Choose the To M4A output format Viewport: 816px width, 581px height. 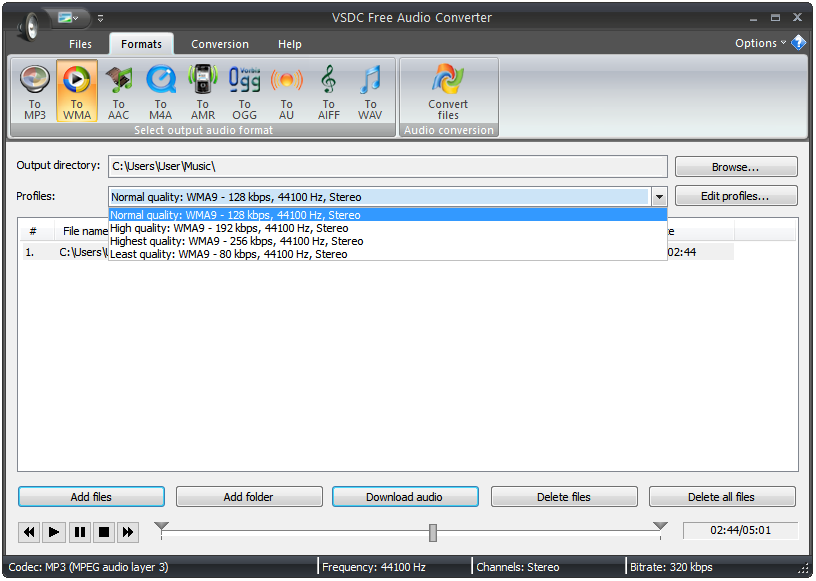[x=161, y=92]
